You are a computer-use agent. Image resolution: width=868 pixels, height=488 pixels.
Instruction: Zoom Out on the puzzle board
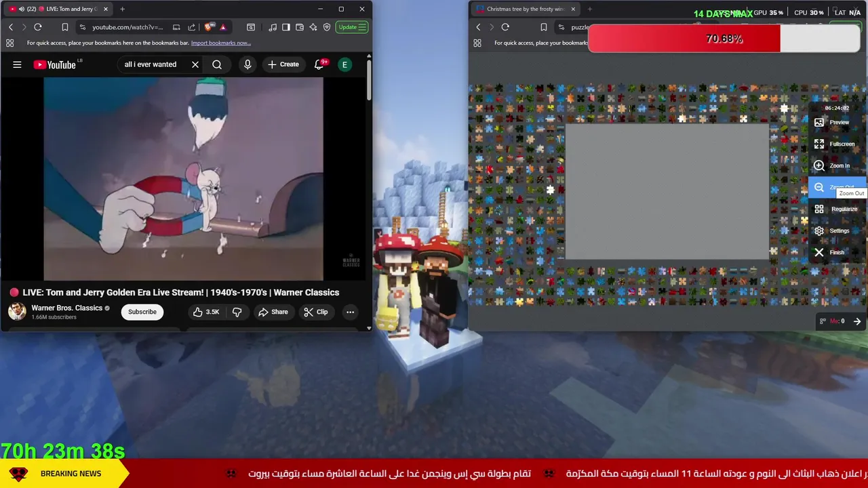837,187
